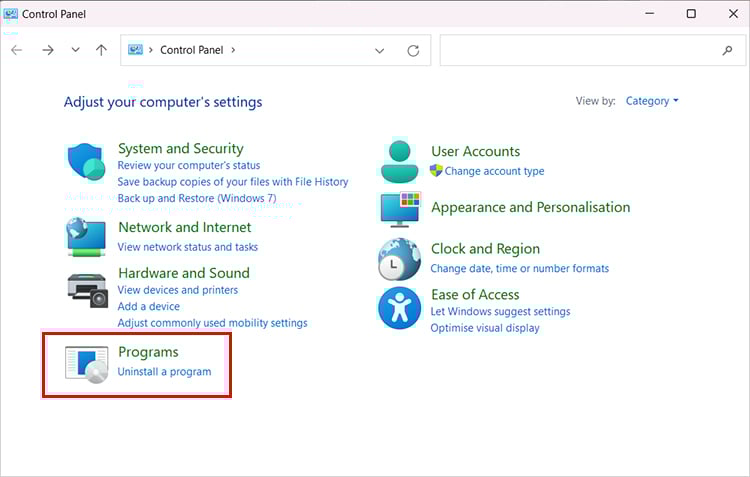750x477 pixels.
Task: Click Optimise visual display
Action: pos(485,328)
